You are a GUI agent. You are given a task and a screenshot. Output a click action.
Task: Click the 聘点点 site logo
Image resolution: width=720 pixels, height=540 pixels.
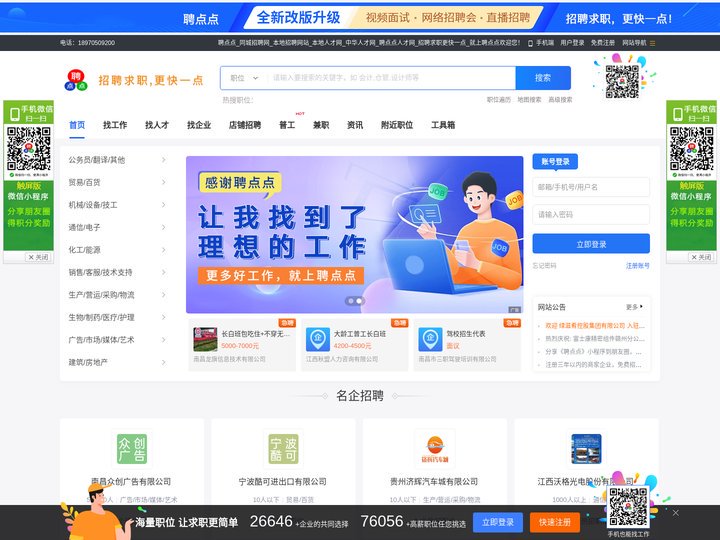[76, 80]
